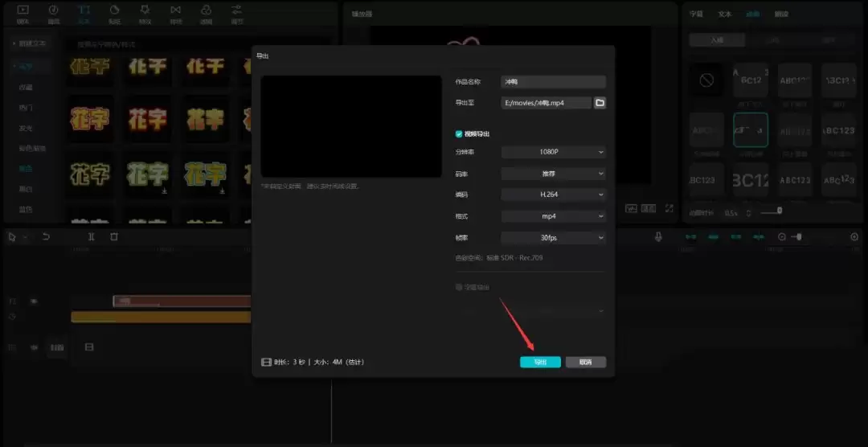Open the mp4 format dropdown
868x447 pixels.
pyautogui.click(x=553, y=216)
